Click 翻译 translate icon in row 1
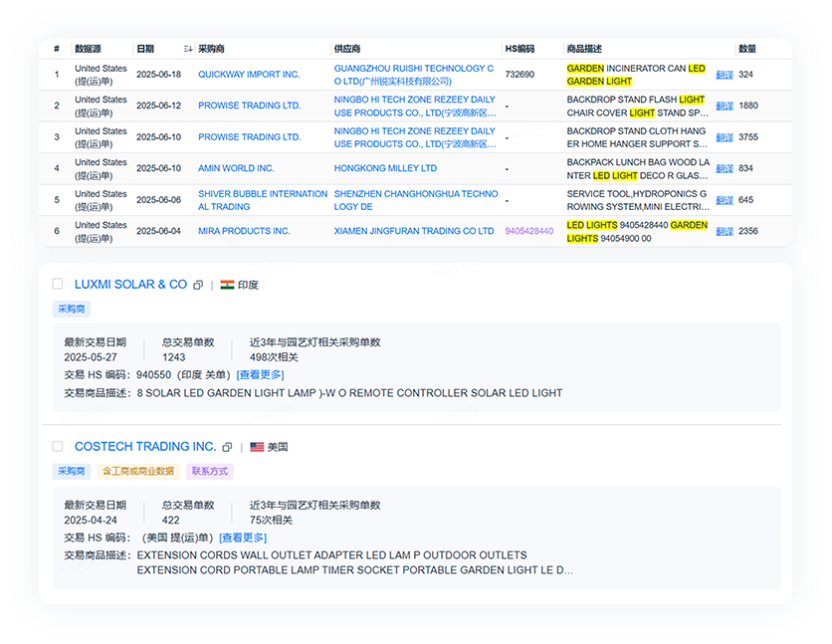Screen dimensions: 832x644 click(725, 75)
